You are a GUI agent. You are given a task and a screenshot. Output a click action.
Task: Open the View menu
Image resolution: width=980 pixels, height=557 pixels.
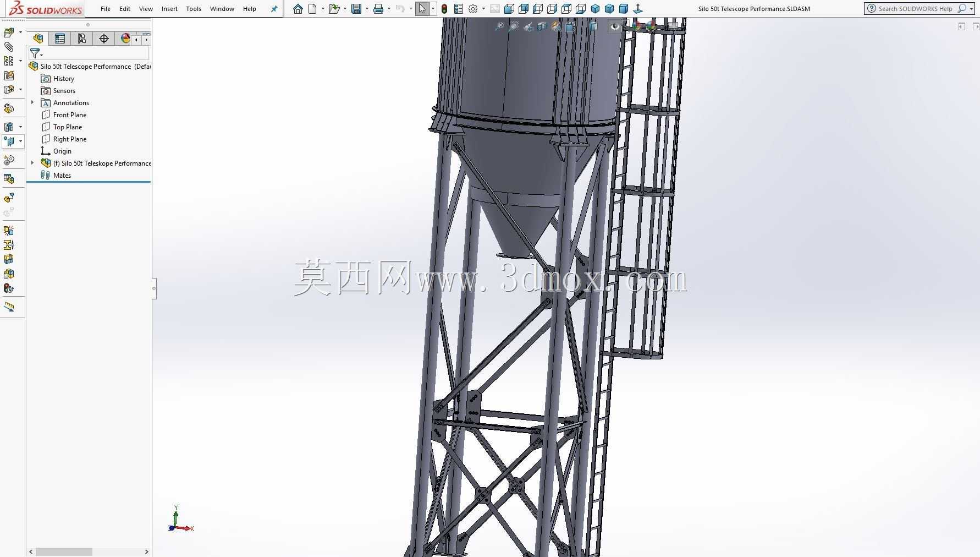coord(146,9)
